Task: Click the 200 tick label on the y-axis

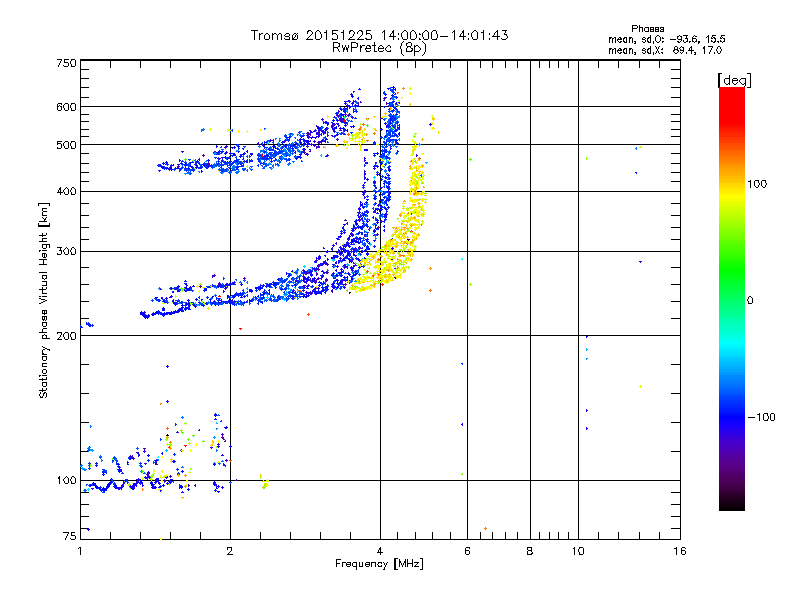Action: coord(66,336)
